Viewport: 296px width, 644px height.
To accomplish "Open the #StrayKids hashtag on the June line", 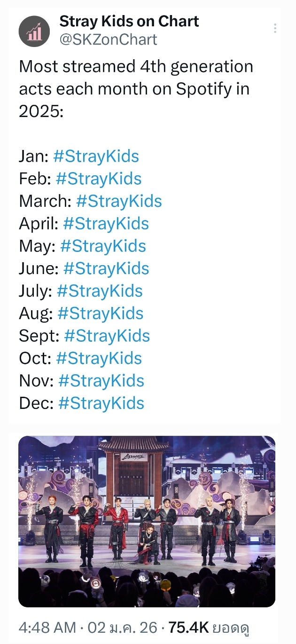I will [106, 269].
